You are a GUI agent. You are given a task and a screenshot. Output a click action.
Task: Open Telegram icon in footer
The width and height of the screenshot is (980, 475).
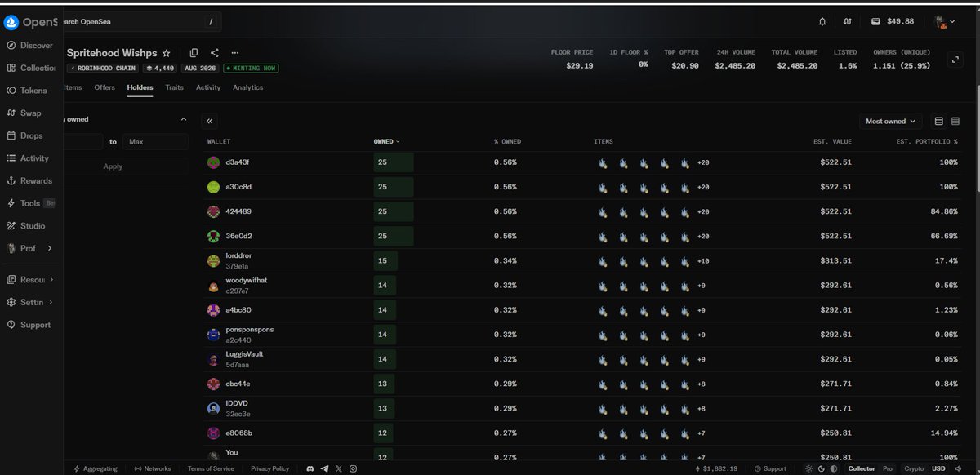[324, 468]
